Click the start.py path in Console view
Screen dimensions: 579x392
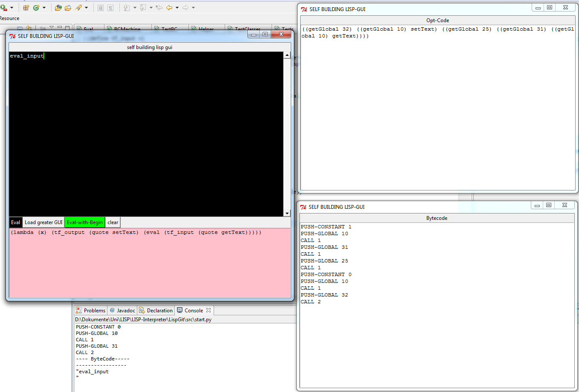tap(143, 320)
